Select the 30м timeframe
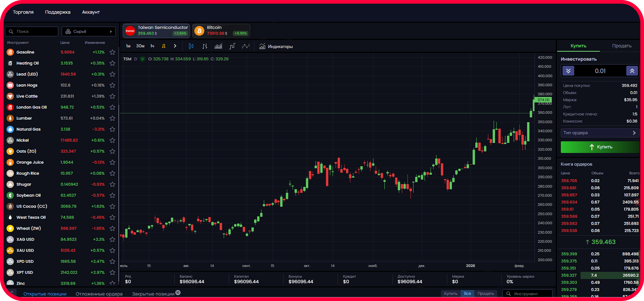 140,46
